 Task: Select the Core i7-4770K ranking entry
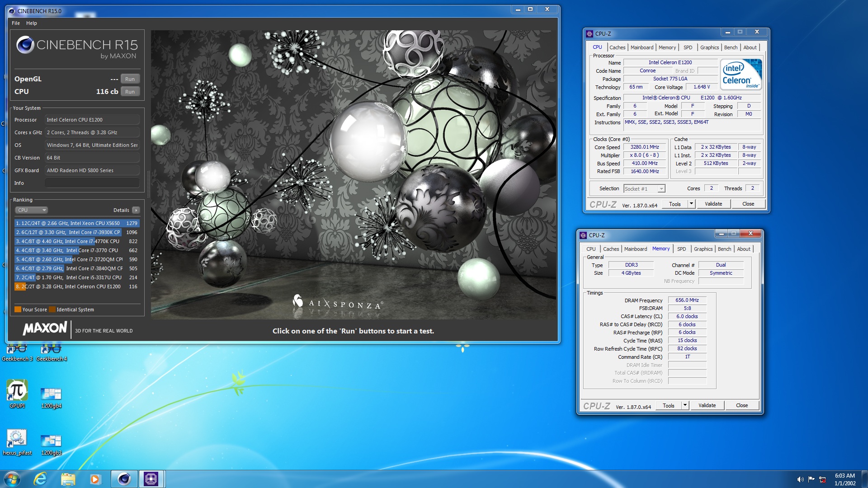coord(77,241)
